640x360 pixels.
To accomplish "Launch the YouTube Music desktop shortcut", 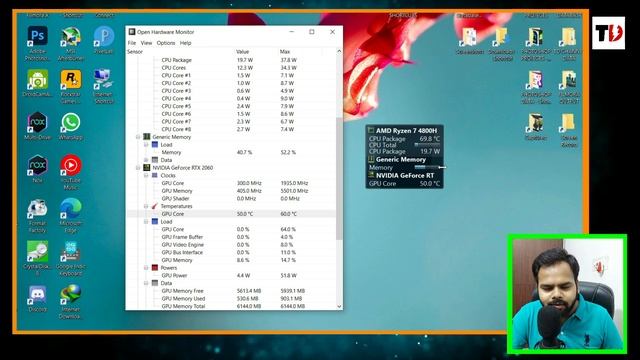I will click(x=71, y=165).
